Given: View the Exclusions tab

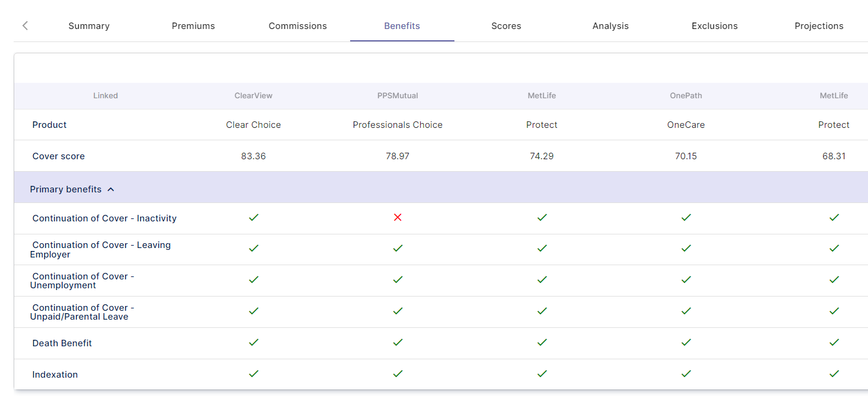Looking at the screenshot, I should click(x=715, y=26).
